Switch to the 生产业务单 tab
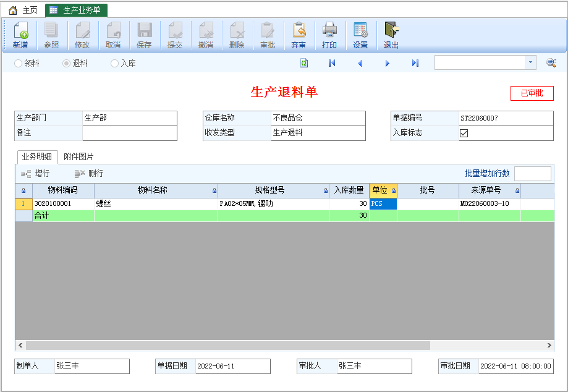 coord(77,10)
